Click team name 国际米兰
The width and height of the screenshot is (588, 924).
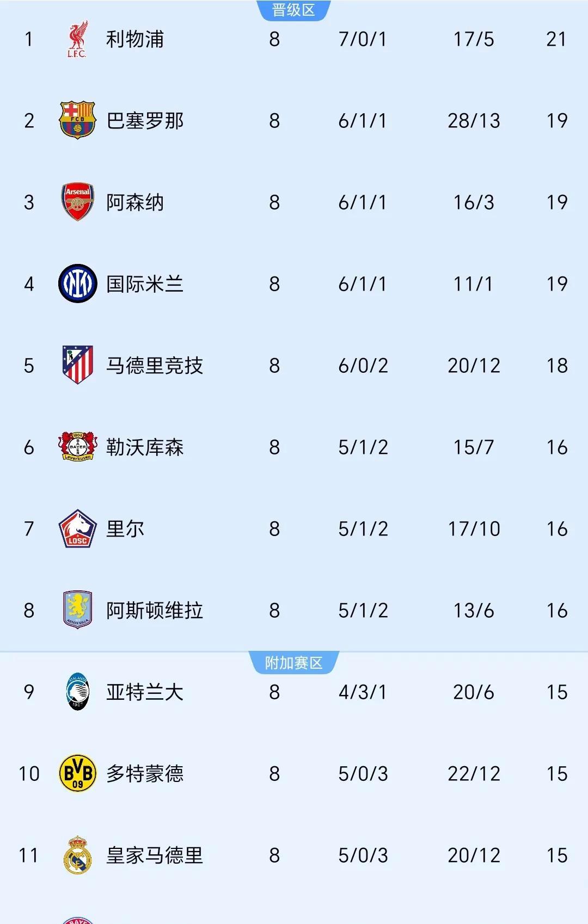(x=145, y=284)
